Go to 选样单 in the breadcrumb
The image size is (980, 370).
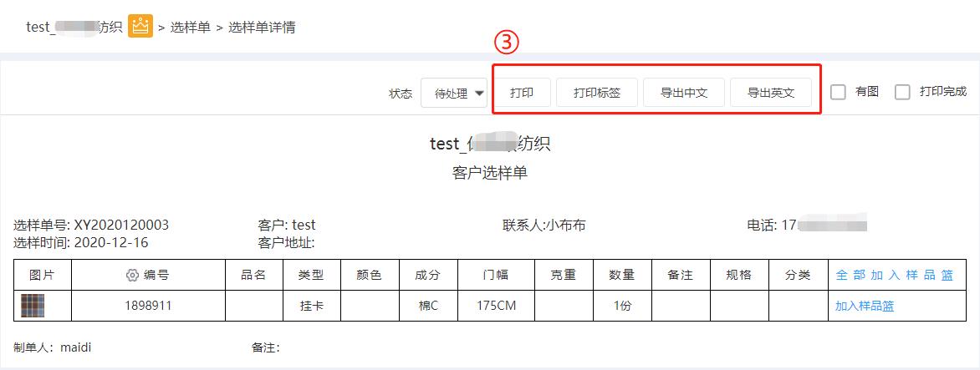click(191, 28)
